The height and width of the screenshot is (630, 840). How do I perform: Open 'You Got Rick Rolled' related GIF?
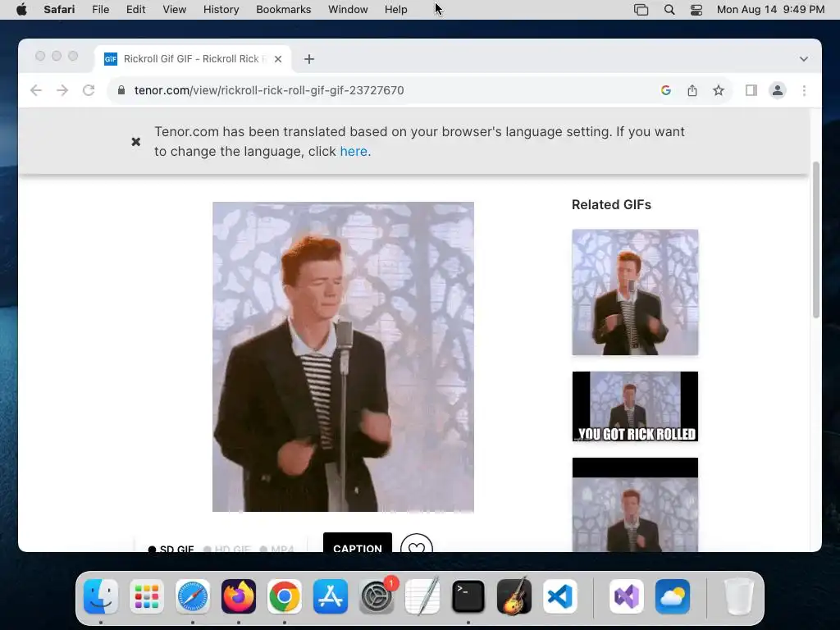pos(635,407)
